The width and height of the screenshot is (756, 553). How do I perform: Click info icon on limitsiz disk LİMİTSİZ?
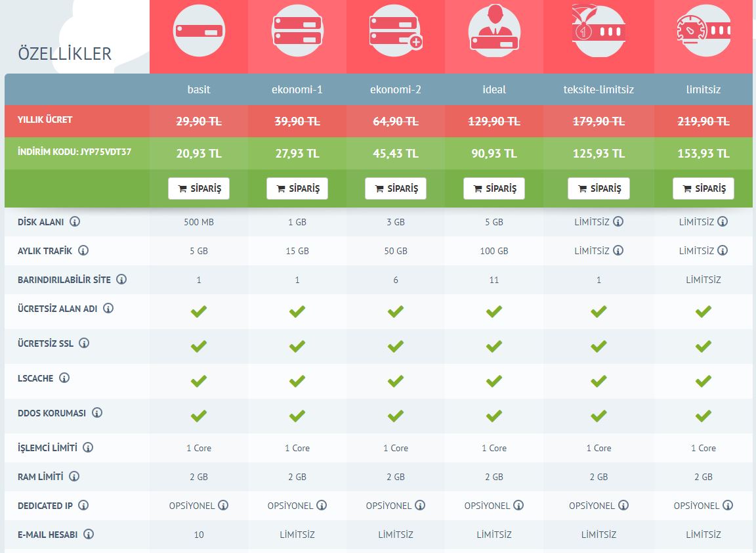coord(723,222)
